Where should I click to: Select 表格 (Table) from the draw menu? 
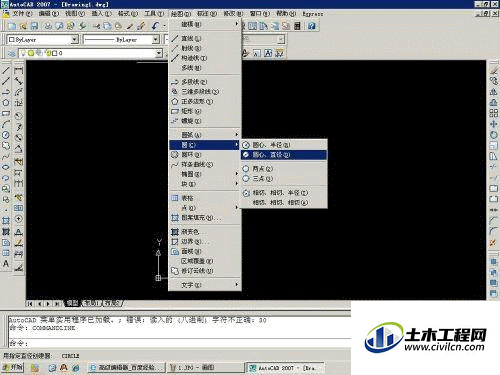coord(205,198)
